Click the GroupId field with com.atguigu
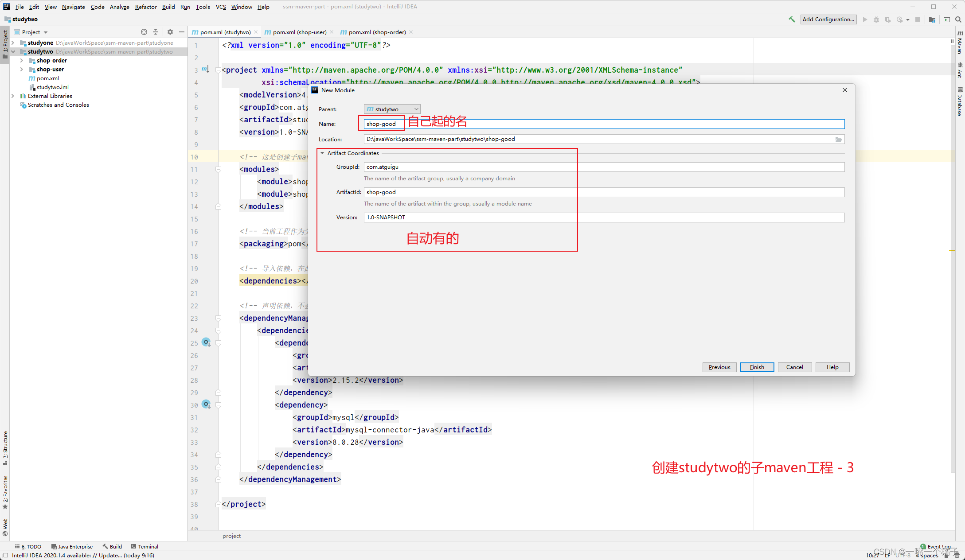Viewport: 965px width, 560px height. [x=604, y=167]
